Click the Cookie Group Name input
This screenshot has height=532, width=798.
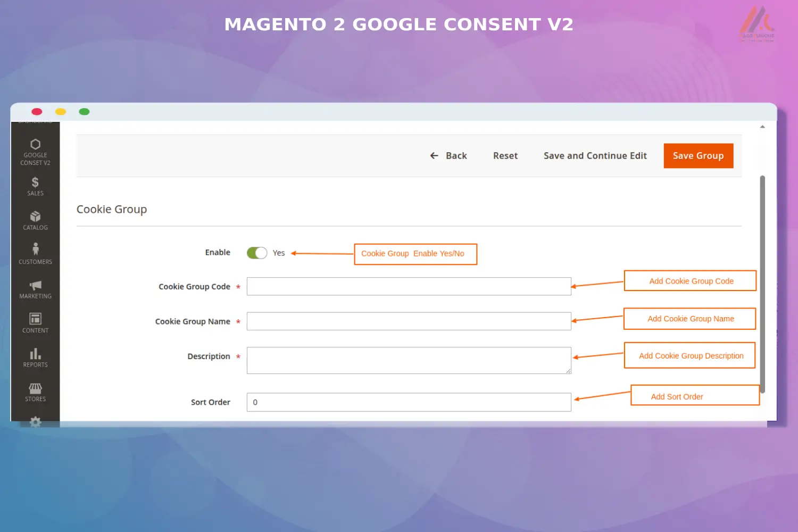tap(409, 321)
